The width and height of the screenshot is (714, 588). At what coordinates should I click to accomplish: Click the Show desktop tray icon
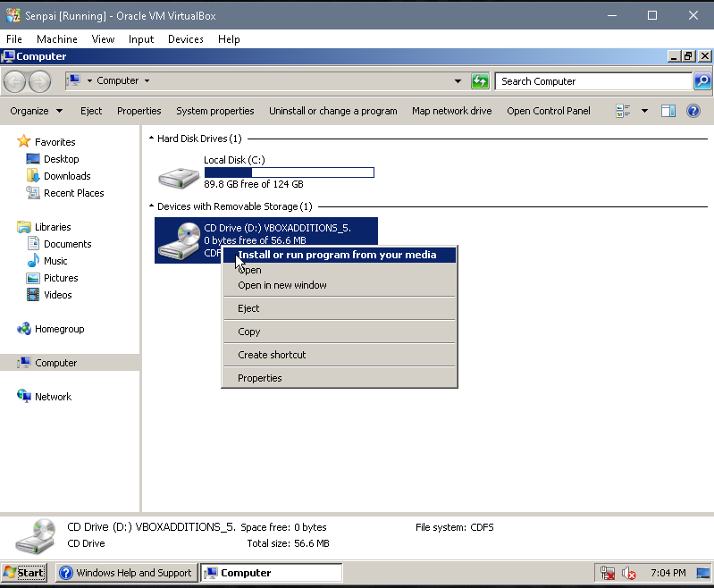703,573
